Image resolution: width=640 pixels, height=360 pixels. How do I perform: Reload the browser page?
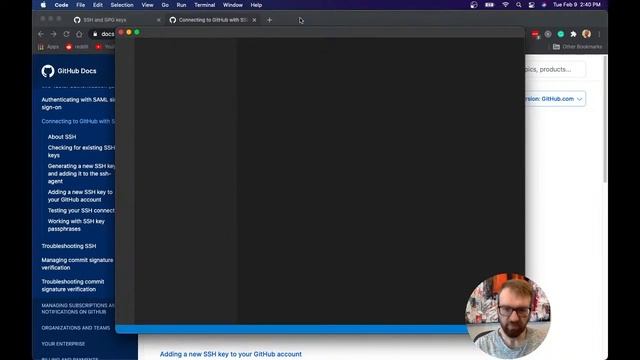67,34
